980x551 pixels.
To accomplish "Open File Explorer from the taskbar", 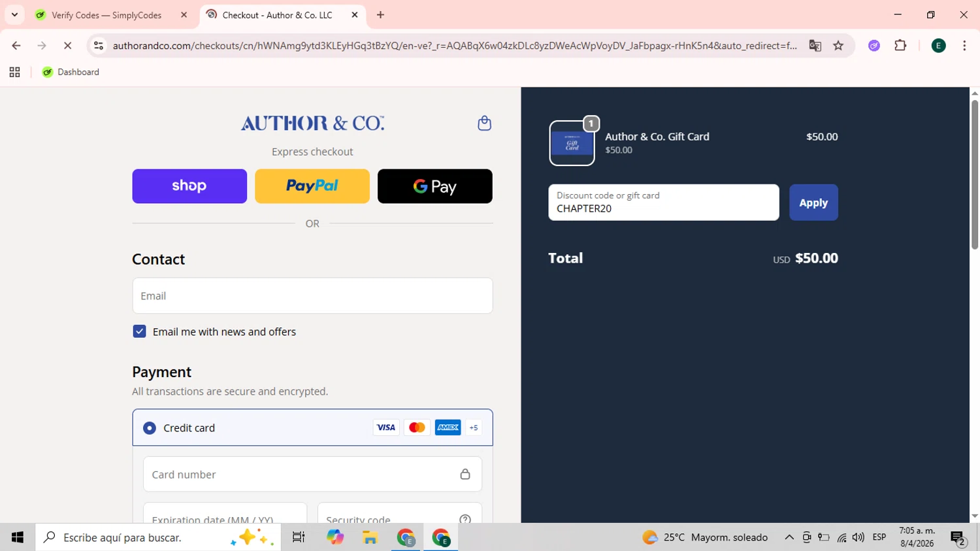I will click(370, 537).
